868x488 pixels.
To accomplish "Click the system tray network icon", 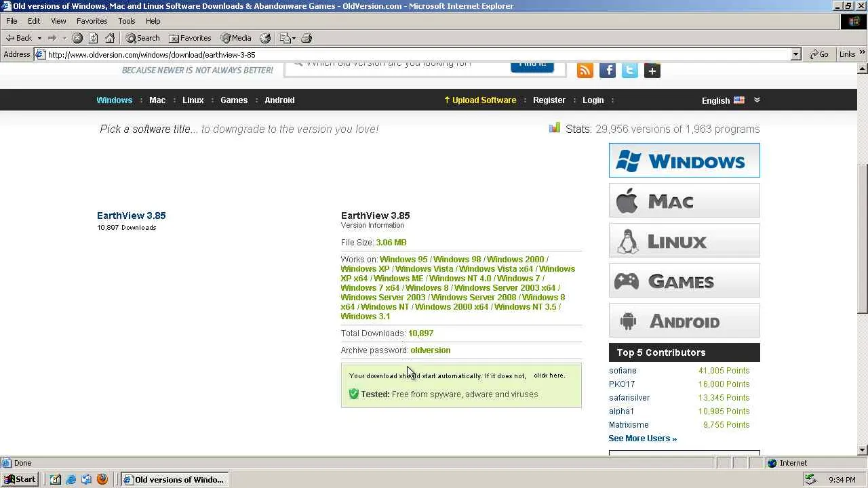I will coord(810,479).
